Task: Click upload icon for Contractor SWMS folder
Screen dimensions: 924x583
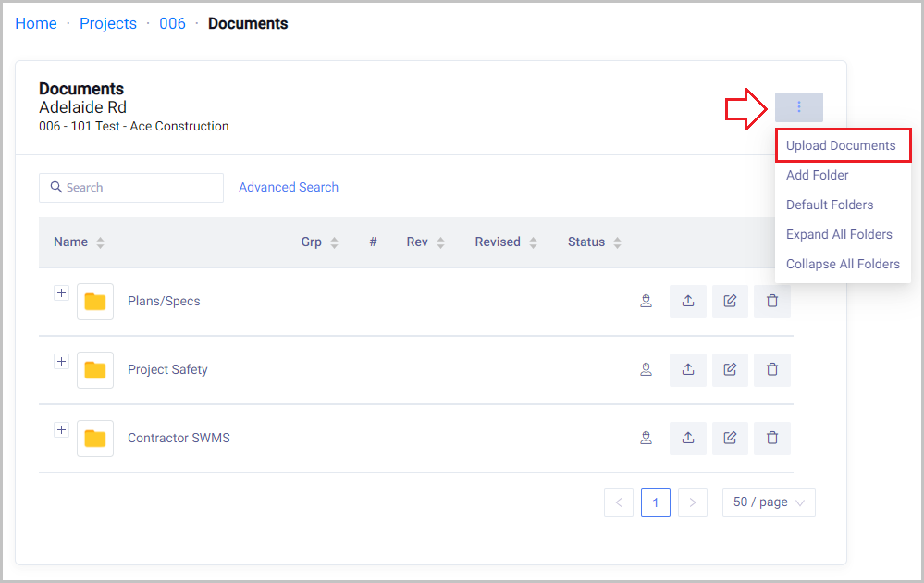Action: 687,438
